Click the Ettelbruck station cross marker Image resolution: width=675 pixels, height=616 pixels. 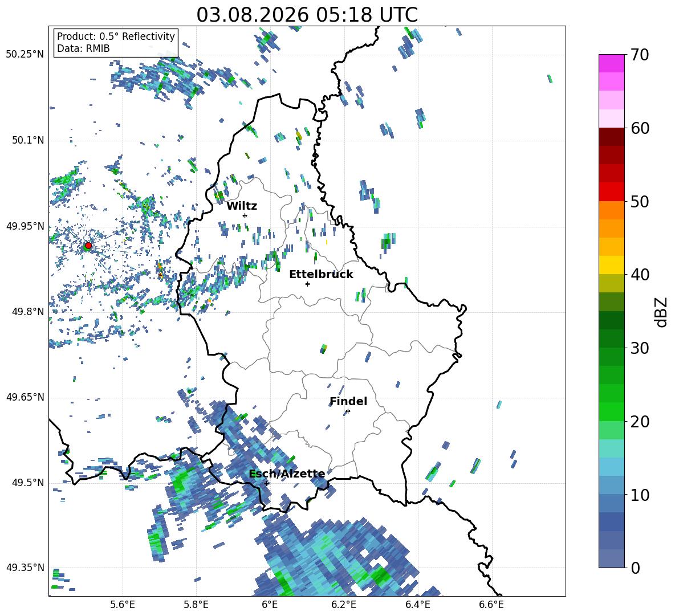pyautogui.click(x=307, y=284)
